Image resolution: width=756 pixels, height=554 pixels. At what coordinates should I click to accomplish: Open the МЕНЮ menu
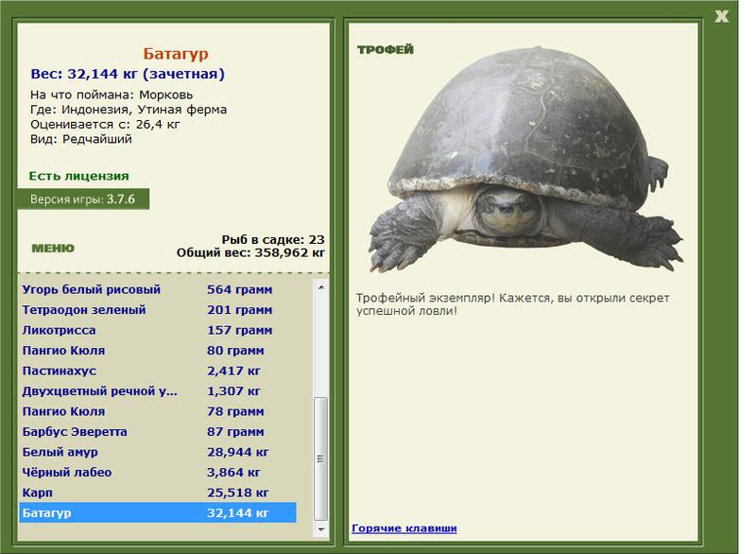pyautogui.click(x=53, y=249)
